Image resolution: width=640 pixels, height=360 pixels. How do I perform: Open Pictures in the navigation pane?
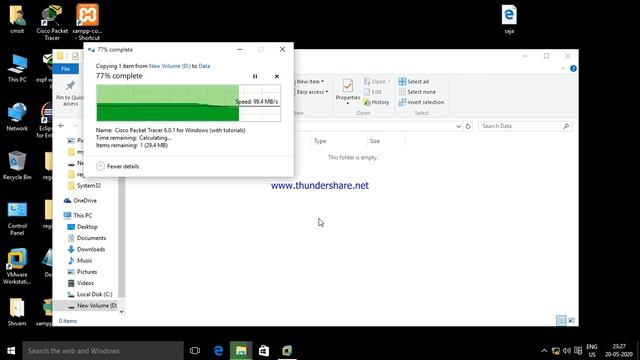(82, 272)
